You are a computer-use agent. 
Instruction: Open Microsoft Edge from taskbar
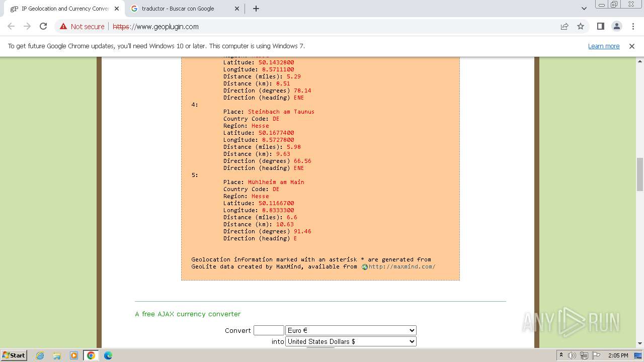(x=108, y=355)
